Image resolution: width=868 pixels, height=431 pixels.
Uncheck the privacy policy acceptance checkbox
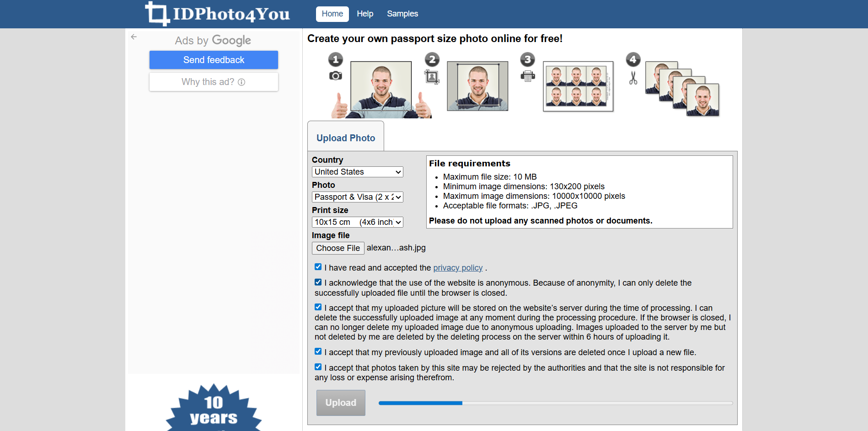click(318, 266)
